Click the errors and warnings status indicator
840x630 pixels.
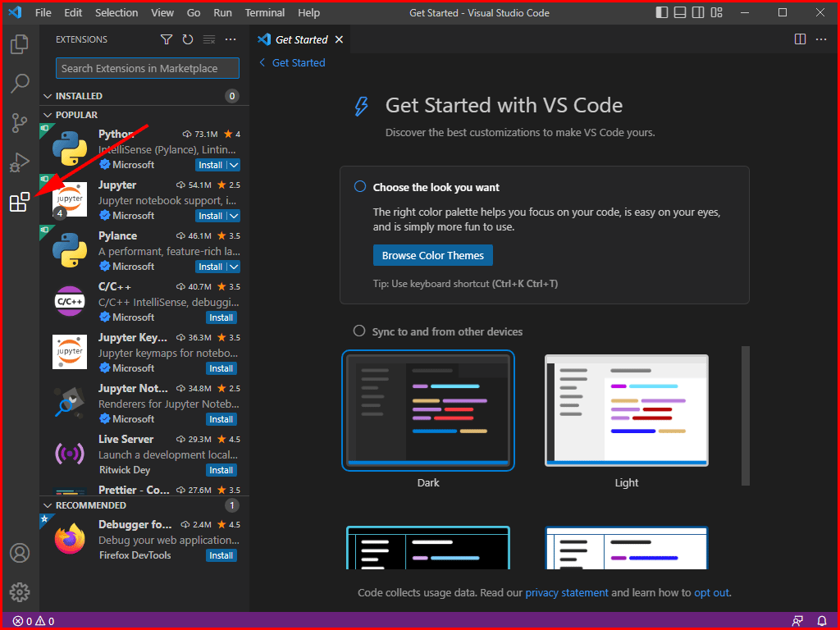33,622
